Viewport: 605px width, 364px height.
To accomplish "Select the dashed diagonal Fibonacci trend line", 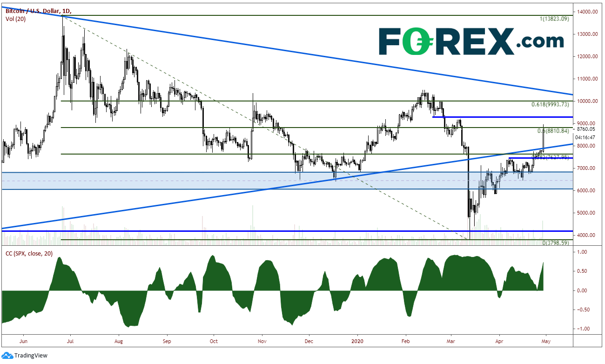I will 265,128.
